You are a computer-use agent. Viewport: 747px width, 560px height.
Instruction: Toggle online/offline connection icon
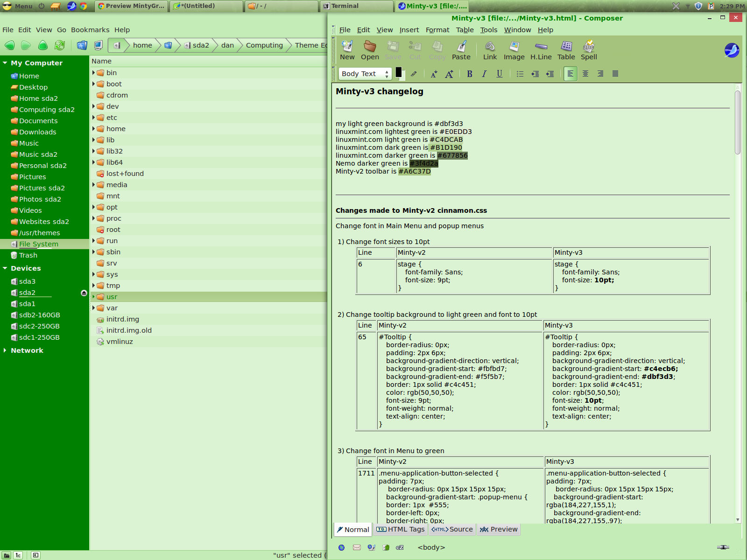click(x=723, y=547)
